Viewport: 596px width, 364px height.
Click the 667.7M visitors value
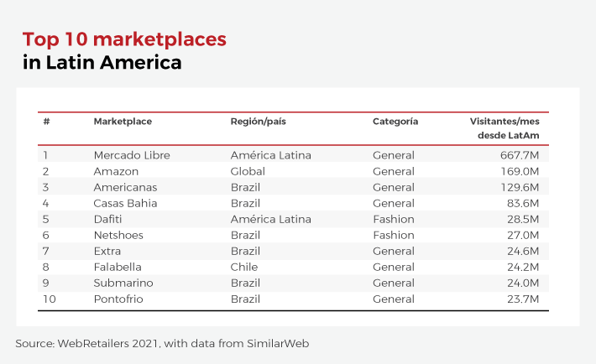tap(519, 155)
